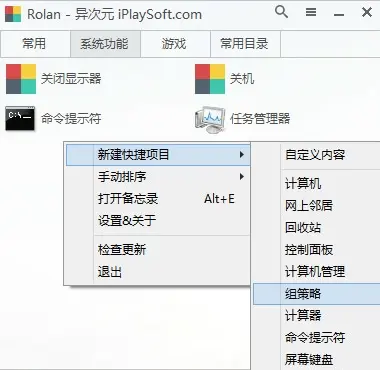Select 检查更新 menu entry
The height and width of the screenshot is (370, 380).
[158, 250]
